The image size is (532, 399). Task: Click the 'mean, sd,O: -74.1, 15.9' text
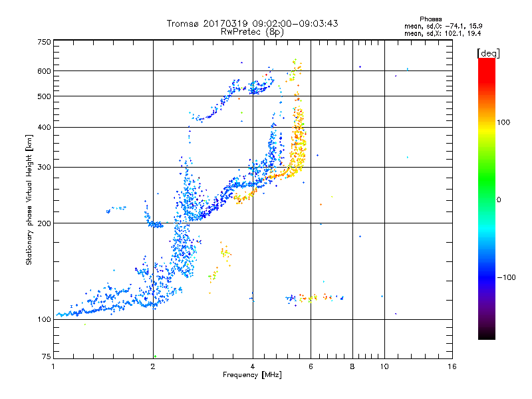[443, 26]
